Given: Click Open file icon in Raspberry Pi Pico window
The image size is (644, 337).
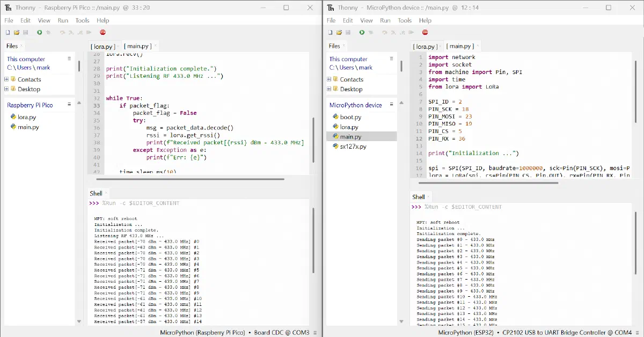Looking at the screenshot, I should (17, 33).
